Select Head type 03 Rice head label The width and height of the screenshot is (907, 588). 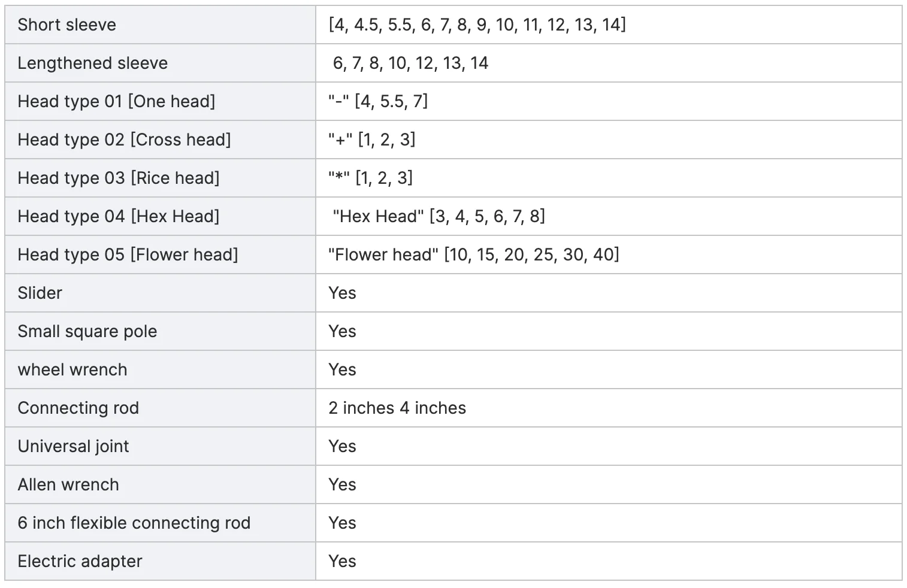point(119,178)
